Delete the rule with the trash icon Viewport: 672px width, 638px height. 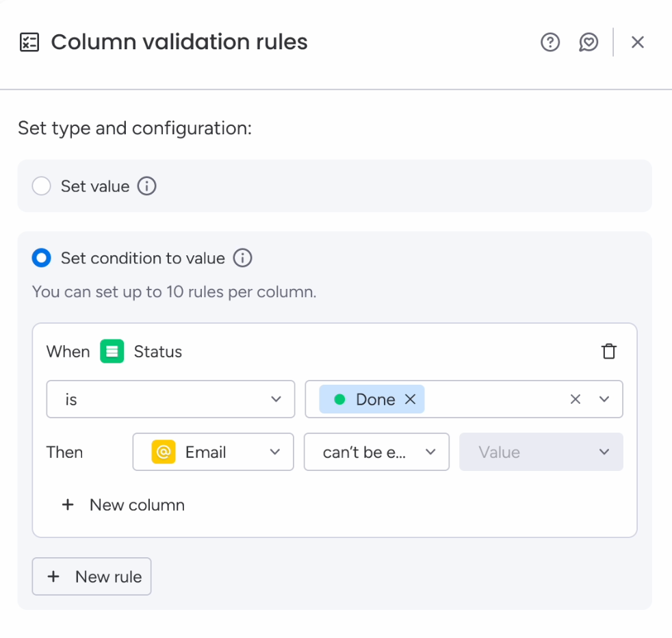(x=608, y=352)
